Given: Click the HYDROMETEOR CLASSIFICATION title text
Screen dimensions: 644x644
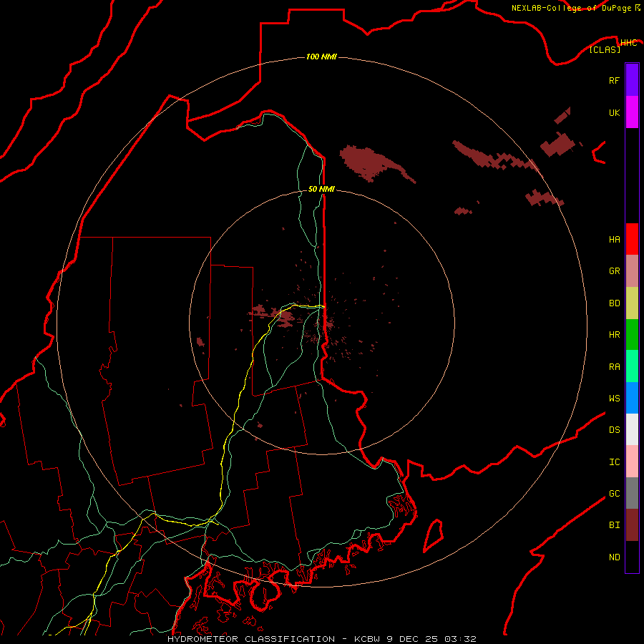Looking at the screenshot, I should point(251,639).
